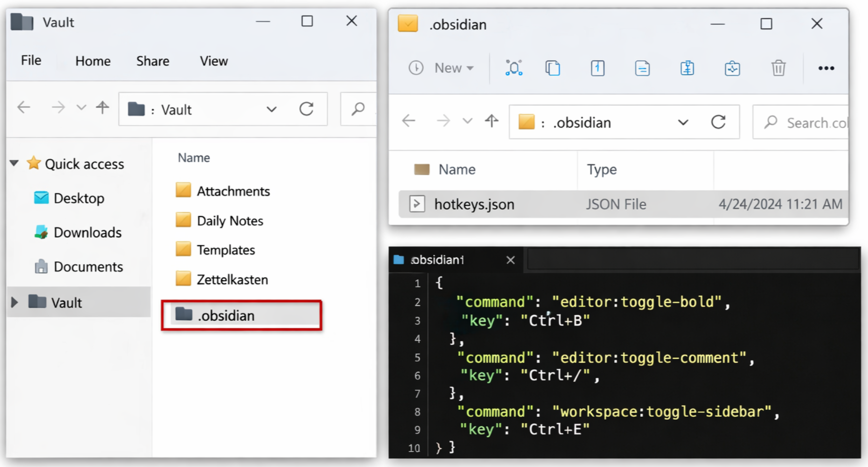Screen dimensions: 868x467
Task: Click the three-dot more options icon
Action: (x=826, y=68)
